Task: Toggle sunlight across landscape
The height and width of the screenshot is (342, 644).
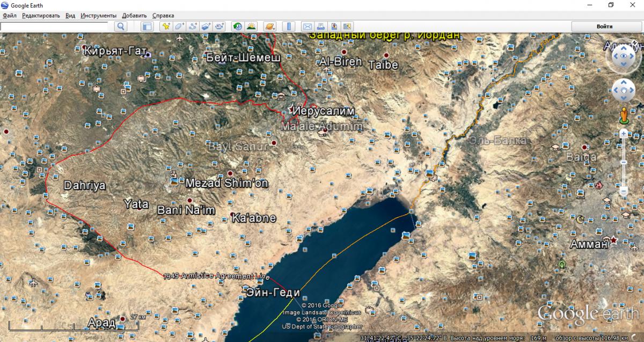Action: point(251,26)
